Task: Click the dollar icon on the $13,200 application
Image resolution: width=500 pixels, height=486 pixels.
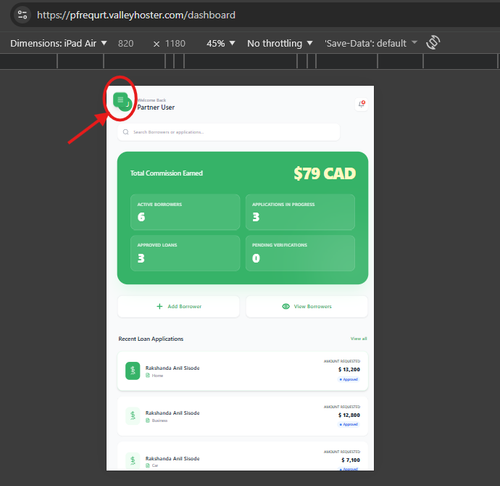Action: 133,371
